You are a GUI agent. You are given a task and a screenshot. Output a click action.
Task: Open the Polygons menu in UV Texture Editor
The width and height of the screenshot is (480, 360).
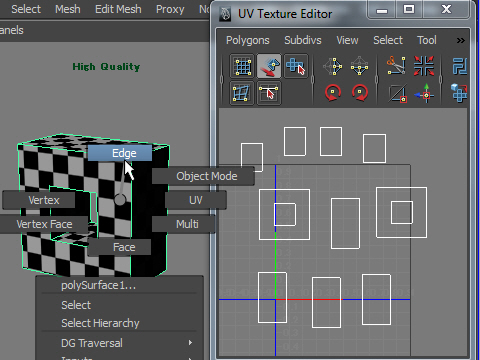click(248, 40)
